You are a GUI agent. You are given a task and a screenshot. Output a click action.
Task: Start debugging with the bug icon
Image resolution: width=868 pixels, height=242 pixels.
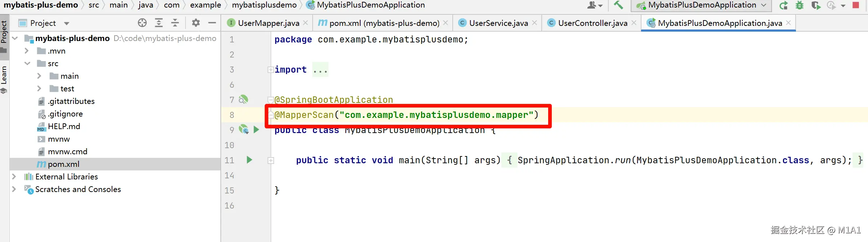point(800,5)
